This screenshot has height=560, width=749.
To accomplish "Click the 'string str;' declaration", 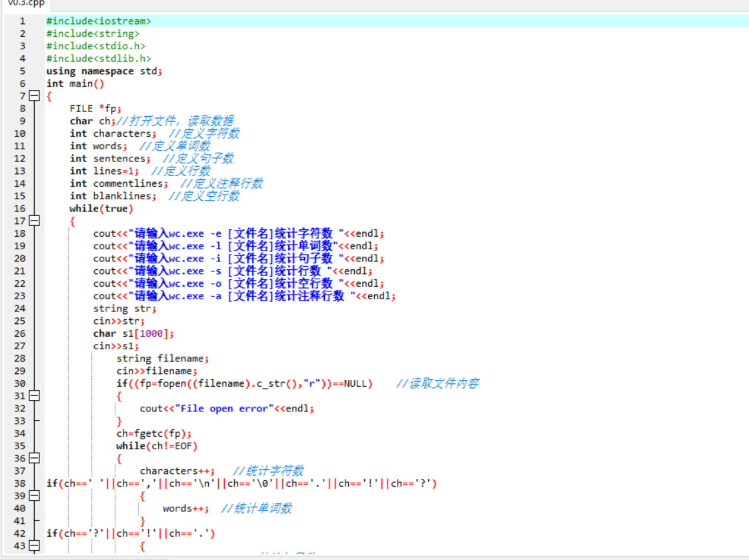I will tap(125, 309).
